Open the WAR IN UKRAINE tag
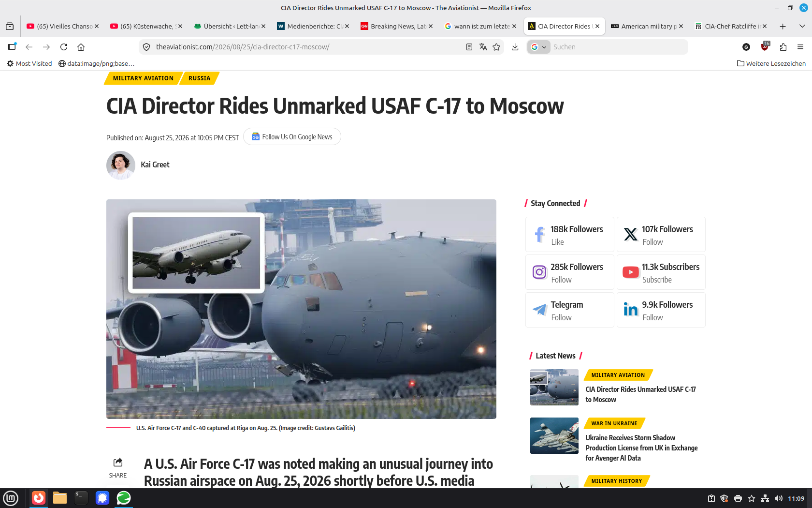 pos(614,423)
